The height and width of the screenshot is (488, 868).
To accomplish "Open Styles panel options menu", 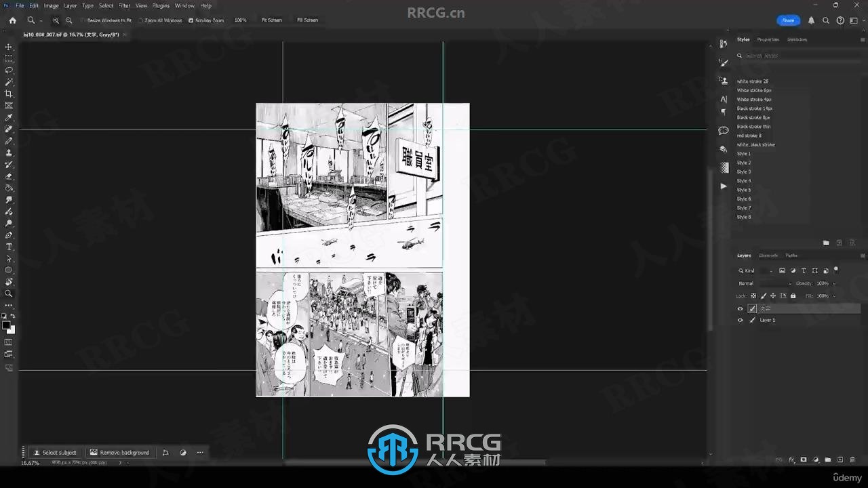I will (x=863, y=39).
